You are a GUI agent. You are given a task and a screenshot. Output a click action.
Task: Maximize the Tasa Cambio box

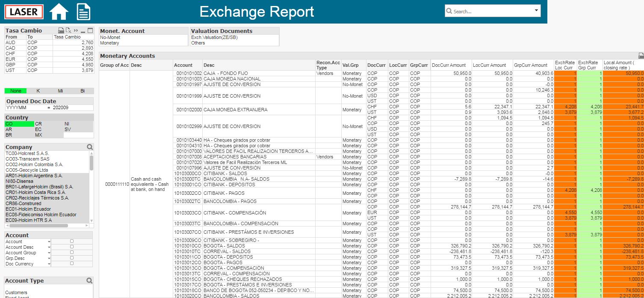pyautogui.click(x=90, y=30)
